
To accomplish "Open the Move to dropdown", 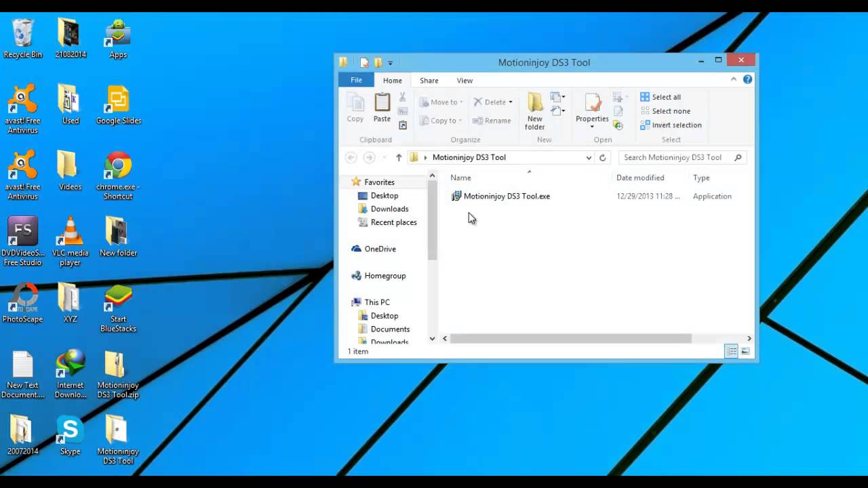I will pos(441,102).
